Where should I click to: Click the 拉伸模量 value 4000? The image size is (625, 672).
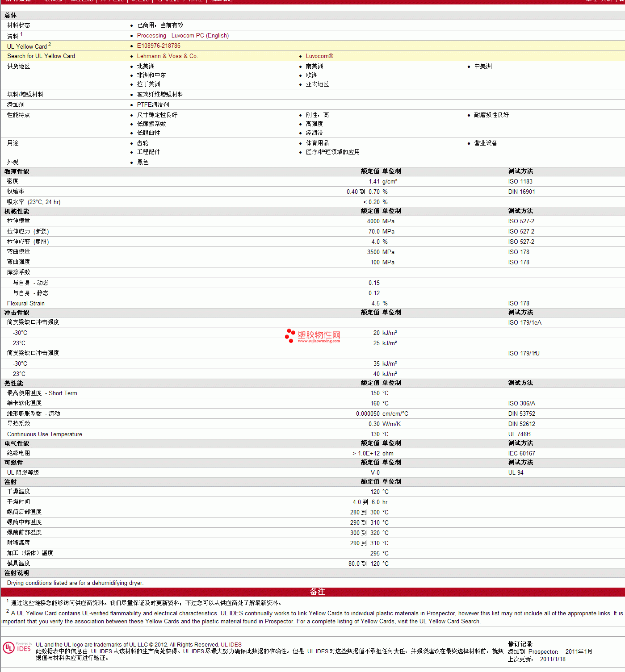373,221
